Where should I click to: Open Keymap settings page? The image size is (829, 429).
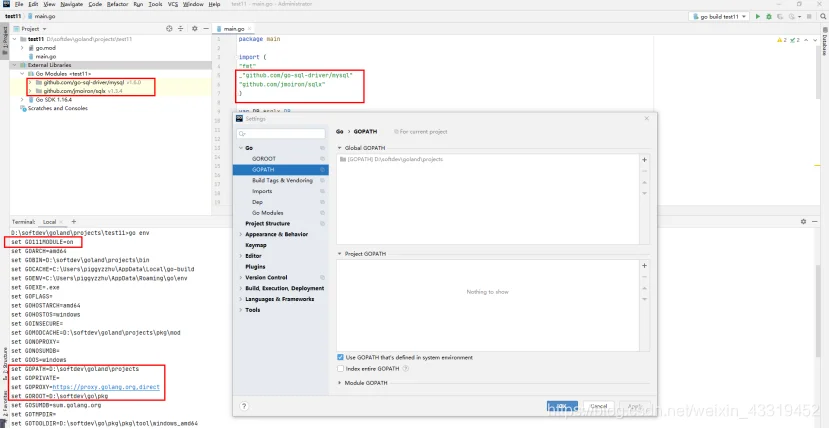(x=256, y=245)
